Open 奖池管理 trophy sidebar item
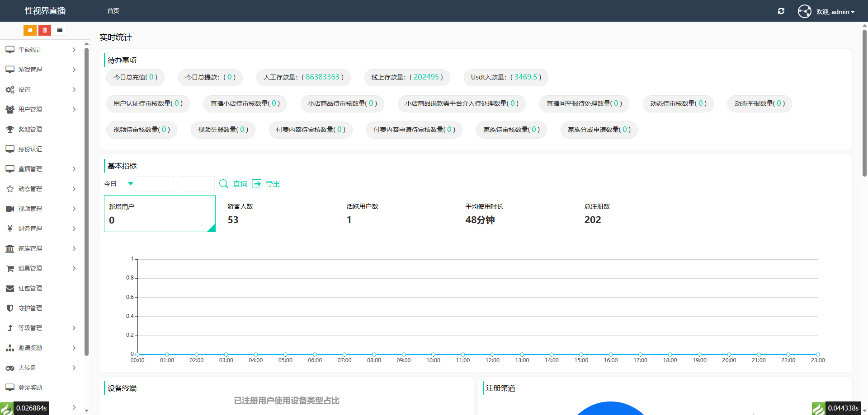Image resolution: width=868 pixels, height=415 pixels. pyautogui.click(x=30, y=129)
